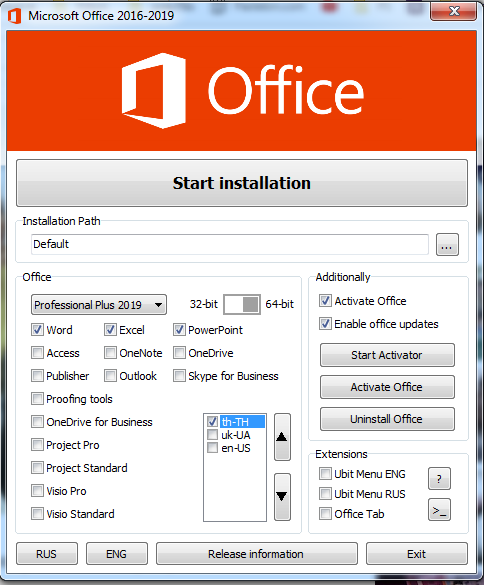
Task: Enable OneDrive for Business
Action: tap(37, 422)
